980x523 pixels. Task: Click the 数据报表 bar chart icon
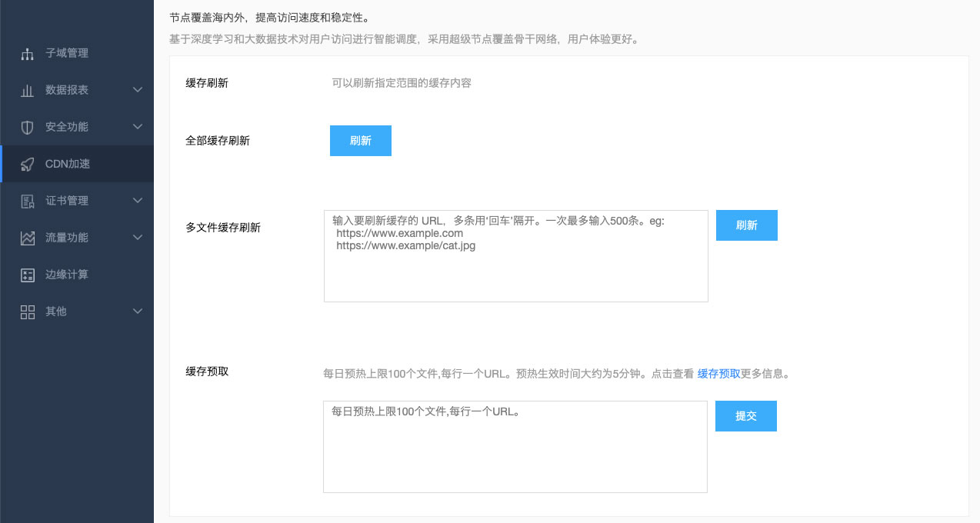click(x=28, y=91)
